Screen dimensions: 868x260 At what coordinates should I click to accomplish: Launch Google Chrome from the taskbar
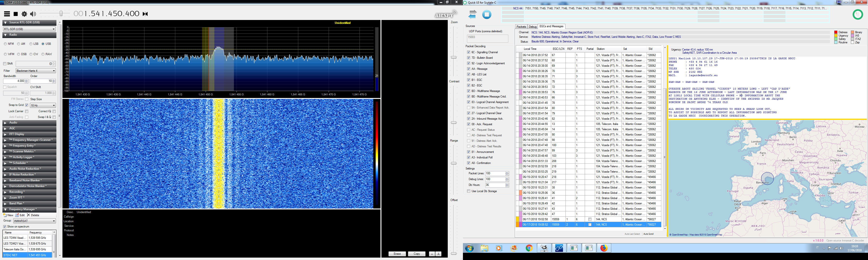tap(529, 248)
